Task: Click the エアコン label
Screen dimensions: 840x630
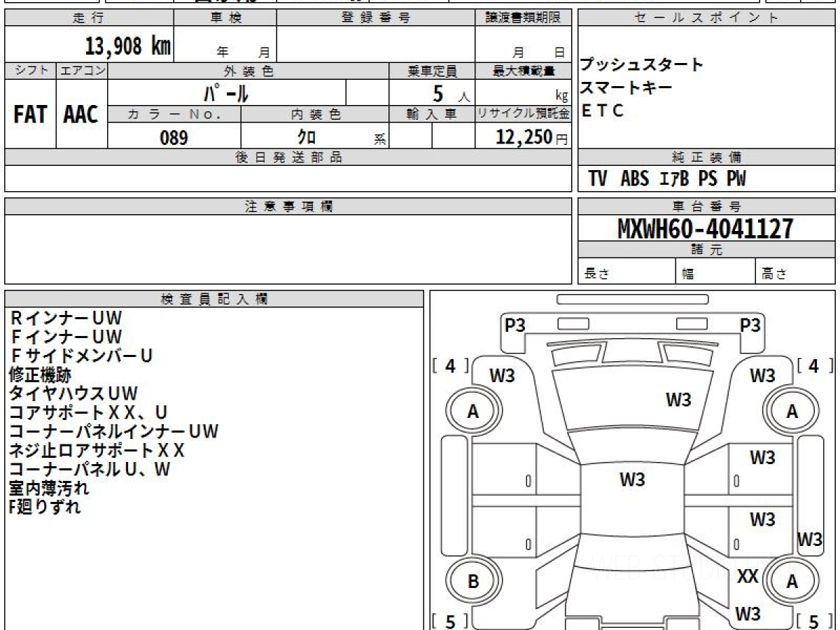Action: tap(82, 71)
